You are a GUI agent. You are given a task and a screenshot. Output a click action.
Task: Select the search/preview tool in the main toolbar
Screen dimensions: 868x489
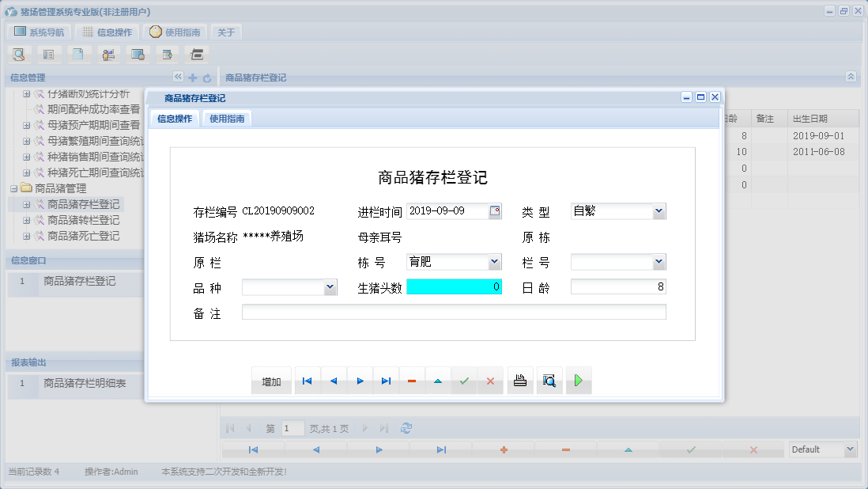(19, 54)
